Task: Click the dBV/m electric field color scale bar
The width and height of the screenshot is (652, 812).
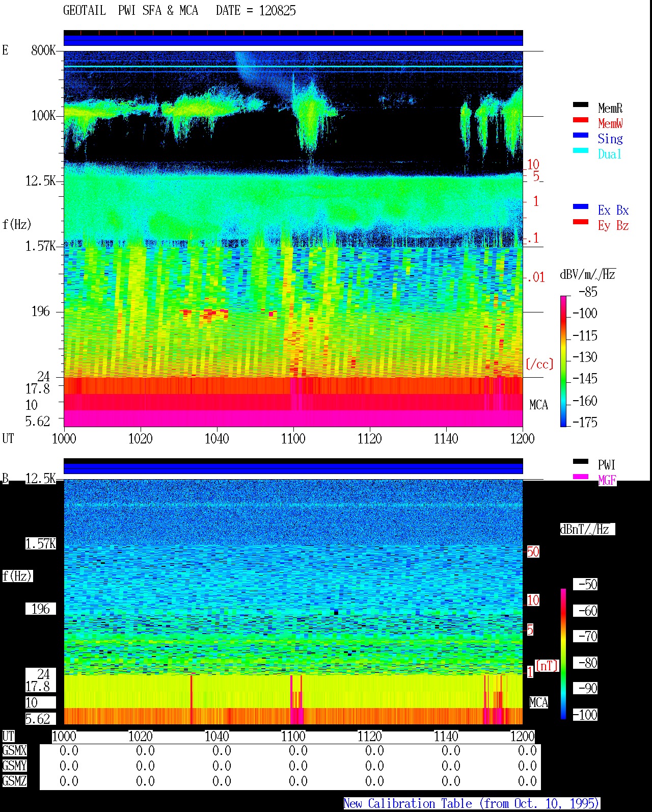Action: (563, 361)
